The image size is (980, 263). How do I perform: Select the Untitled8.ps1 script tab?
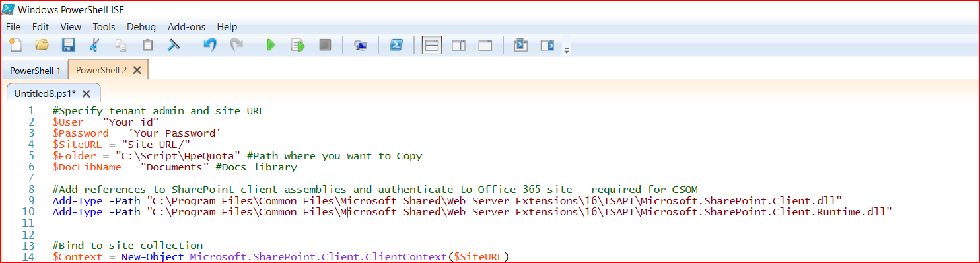45,94
